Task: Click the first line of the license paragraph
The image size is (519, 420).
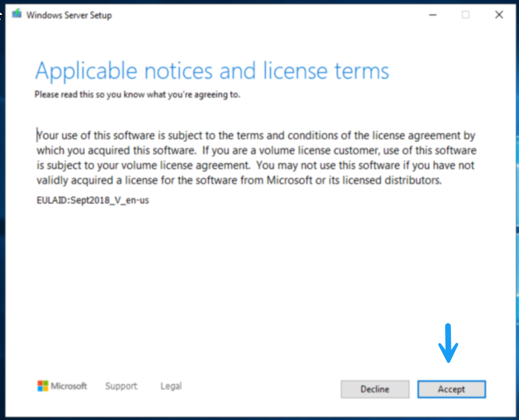Action: (x=255, y=136)
